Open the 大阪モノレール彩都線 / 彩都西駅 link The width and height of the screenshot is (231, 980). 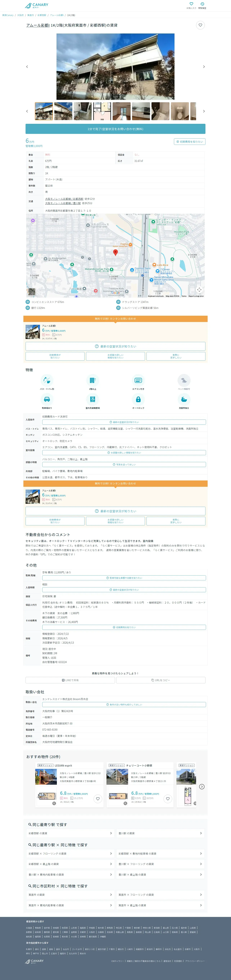[x=64, y=199]
